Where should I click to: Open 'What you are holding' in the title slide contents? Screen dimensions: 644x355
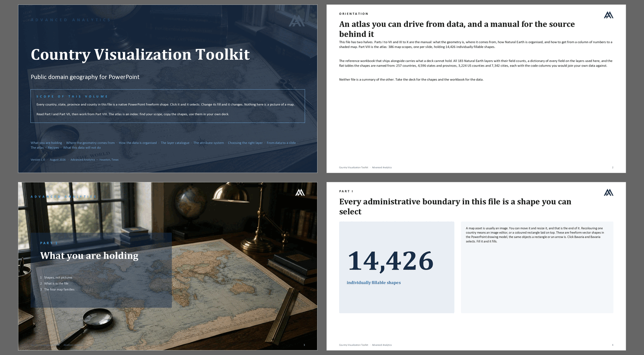point(46,143)
